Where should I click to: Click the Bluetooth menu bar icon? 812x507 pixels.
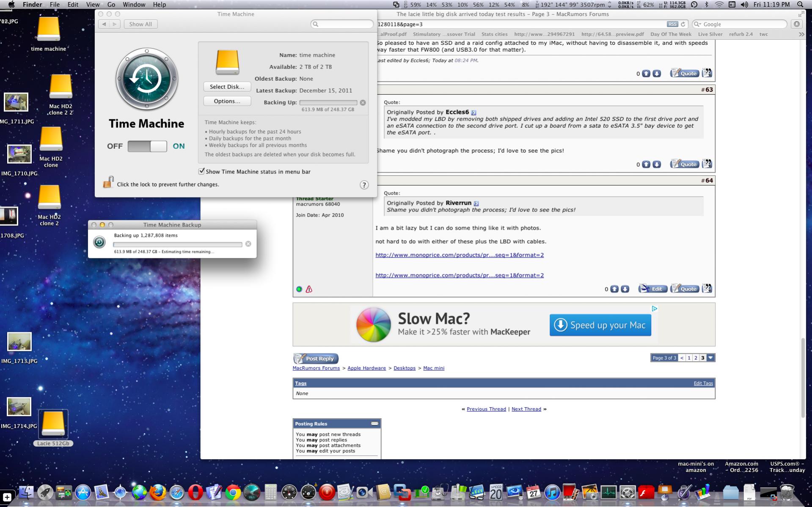[x=706, y=5]
